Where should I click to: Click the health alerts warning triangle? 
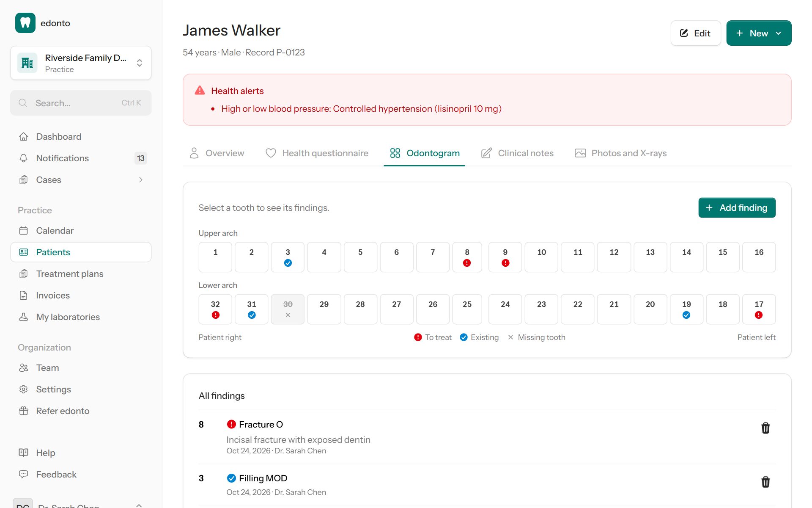[200, 91]
